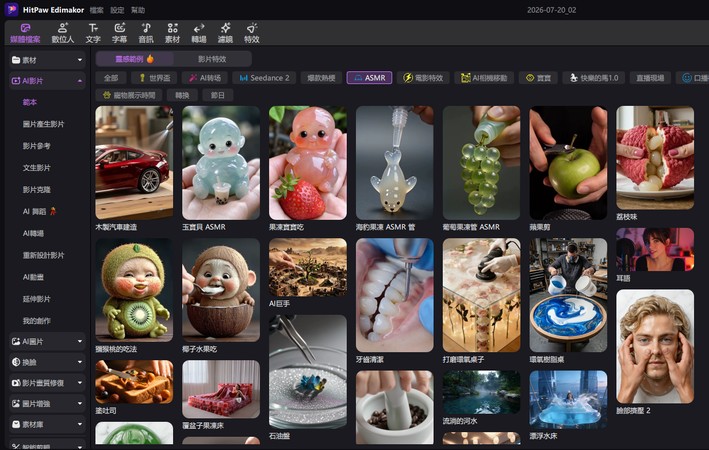Filter by 轉換 category
Image resolution: width=709 pixels, height=450 pixels.
(x=182, y=95)
